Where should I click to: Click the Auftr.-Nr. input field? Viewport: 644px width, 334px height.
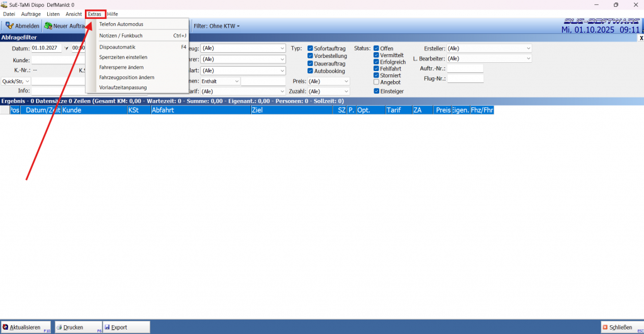465,69
